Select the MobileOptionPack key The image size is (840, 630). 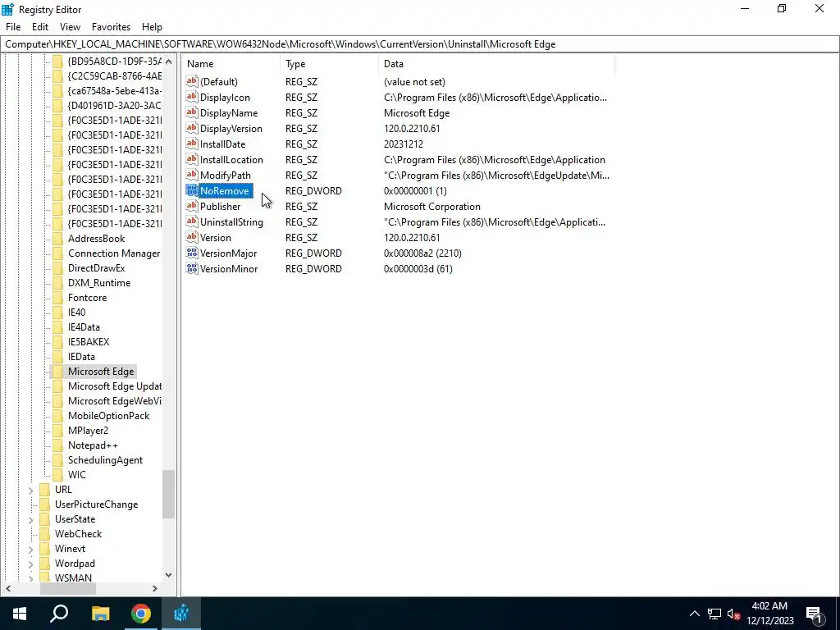109,416
